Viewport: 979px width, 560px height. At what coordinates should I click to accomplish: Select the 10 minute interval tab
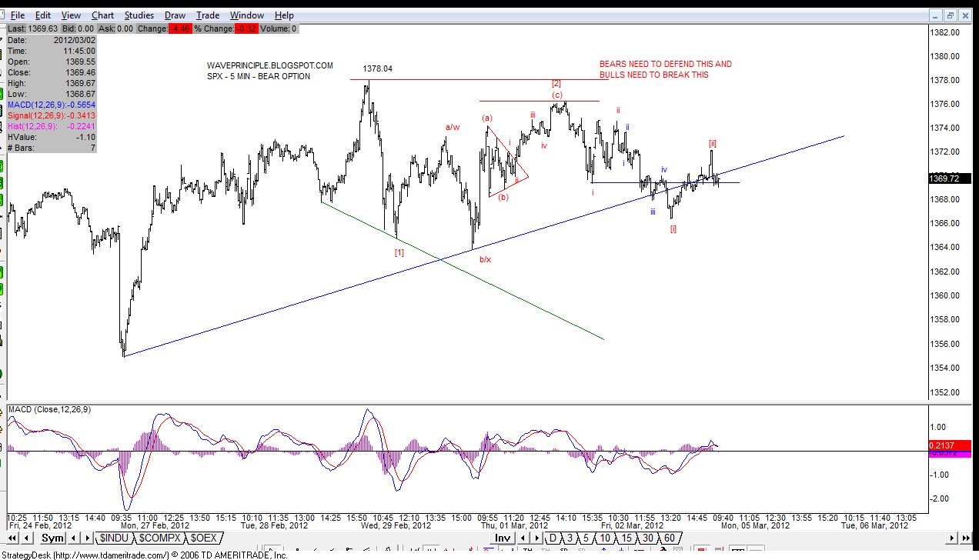[x=605, y=538]
